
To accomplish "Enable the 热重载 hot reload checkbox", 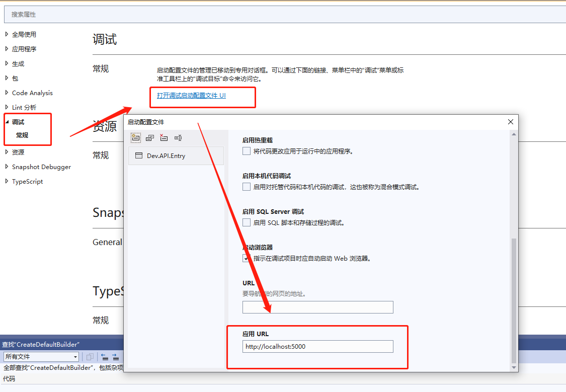I will (x=247, y=150).
